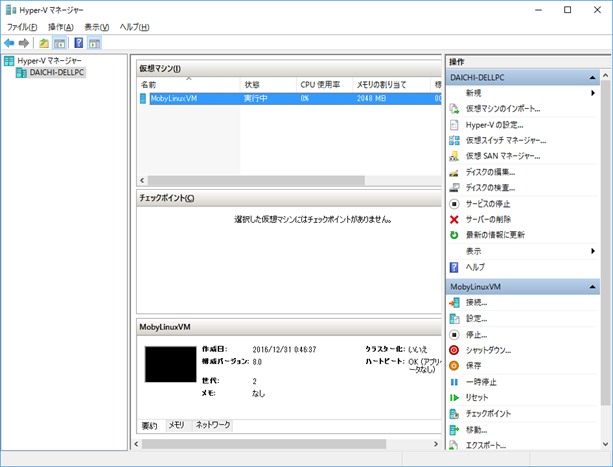The width and height of the screenshot is (613, 467).
Task: Maximize the Hyper-V マネージャー window
Action: (x=568, y=10)
